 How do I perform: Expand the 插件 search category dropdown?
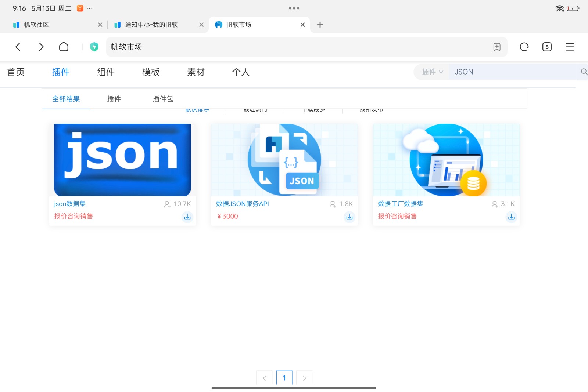coord(432,72)
